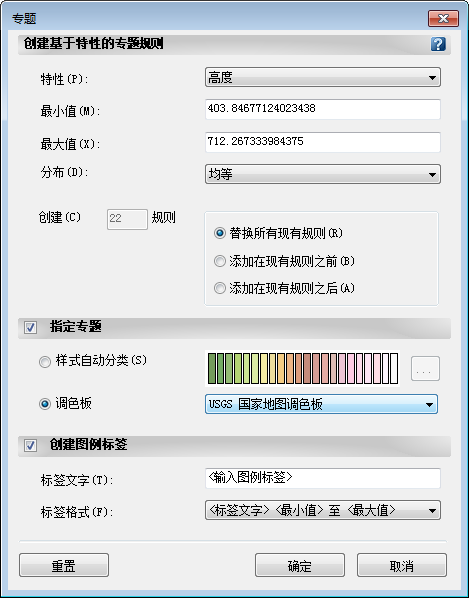The height and width of the screenshot is (598, 469).
Task: Click the 取消 button
Action: 402,565
